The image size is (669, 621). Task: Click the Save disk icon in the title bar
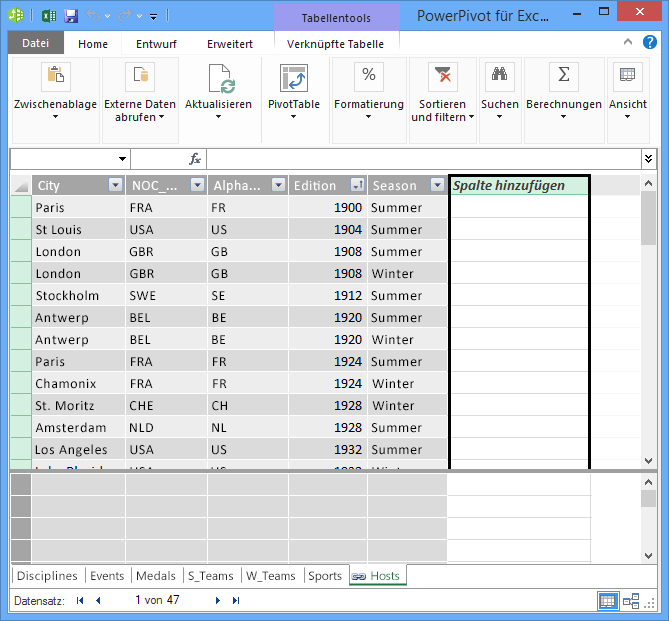coord(71,16)
